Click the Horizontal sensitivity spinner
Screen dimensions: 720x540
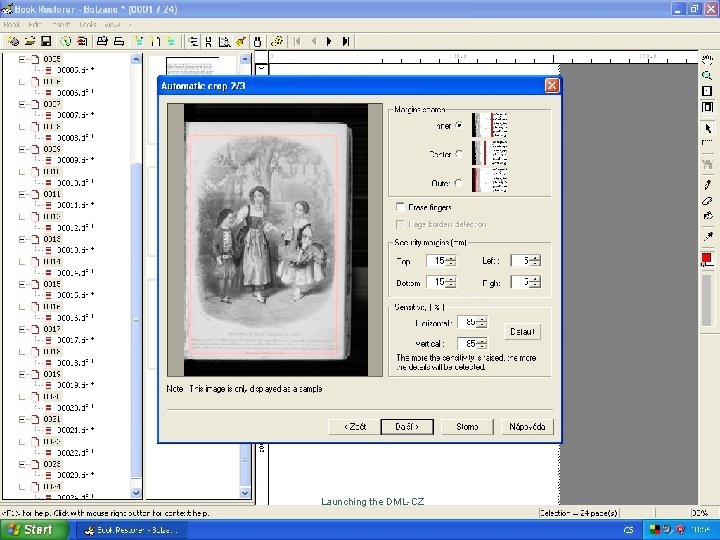(x=482, y=322)
